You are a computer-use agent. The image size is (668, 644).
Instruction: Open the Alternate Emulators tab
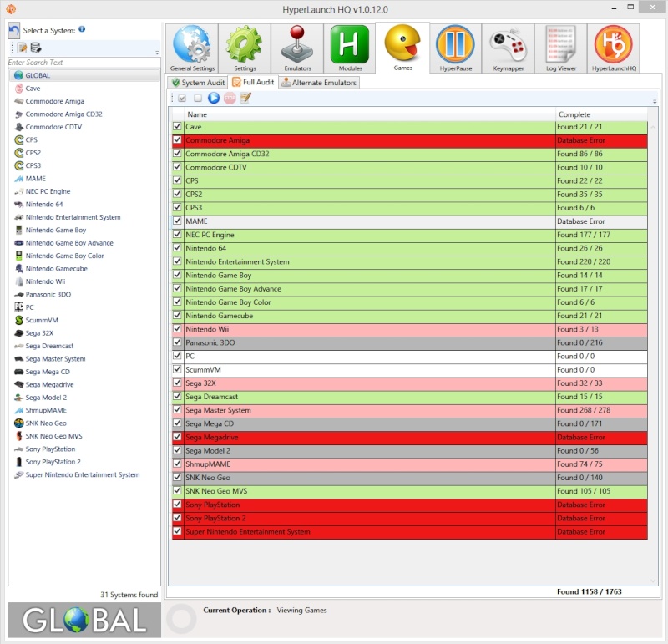point(319,83)
